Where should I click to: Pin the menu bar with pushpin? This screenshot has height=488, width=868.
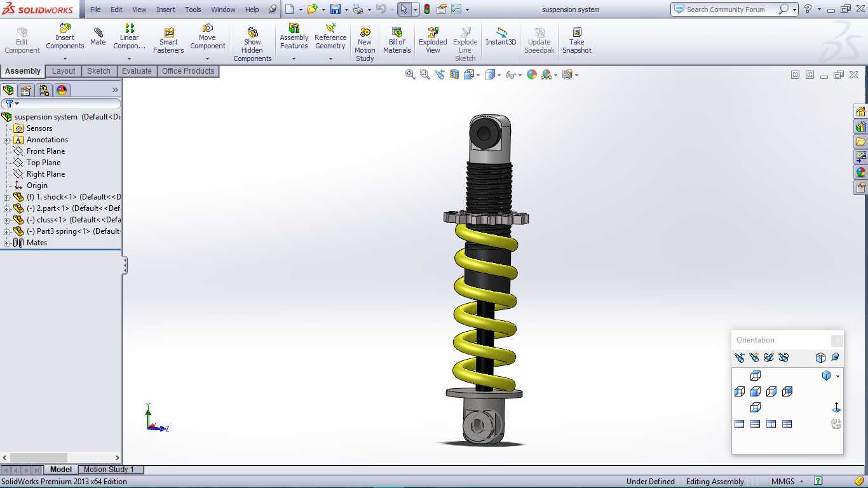(x=273, y=10)
